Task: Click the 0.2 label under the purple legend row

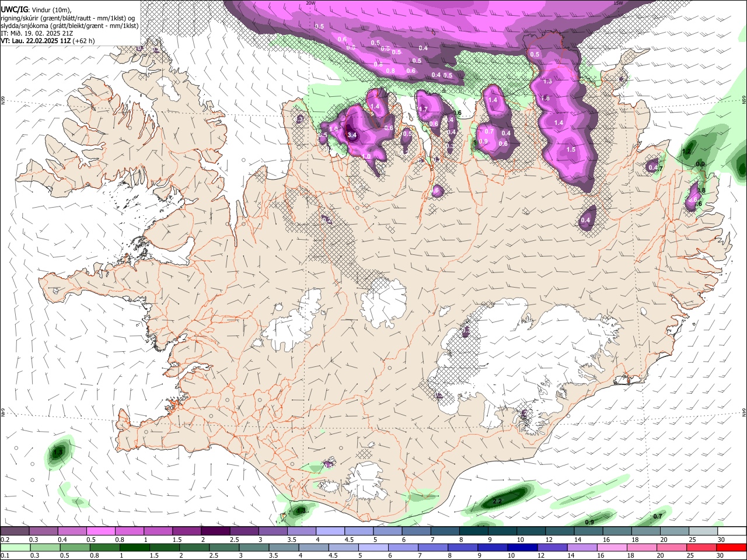Action: point(5,540)
